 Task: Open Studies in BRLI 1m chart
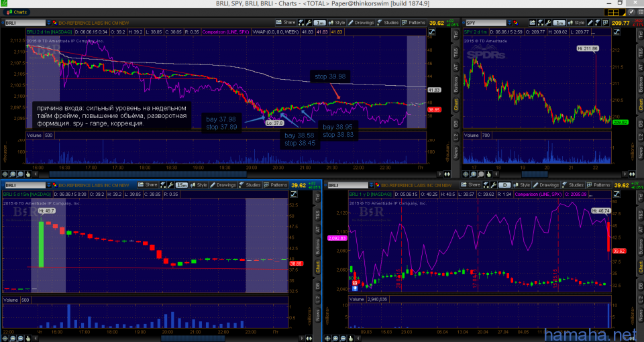click(388, 23)
